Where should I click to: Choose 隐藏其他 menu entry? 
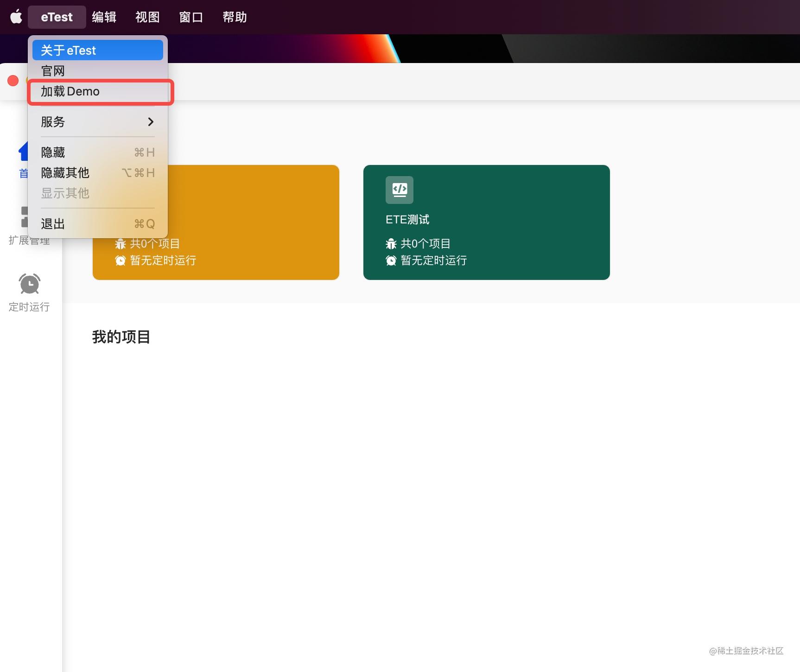click(98, 173)
